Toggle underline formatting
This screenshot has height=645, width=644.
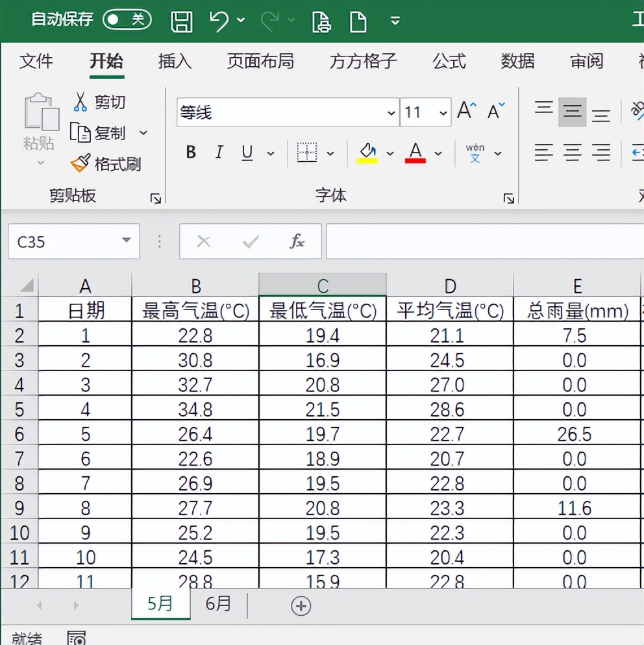[x=247, y=152]
